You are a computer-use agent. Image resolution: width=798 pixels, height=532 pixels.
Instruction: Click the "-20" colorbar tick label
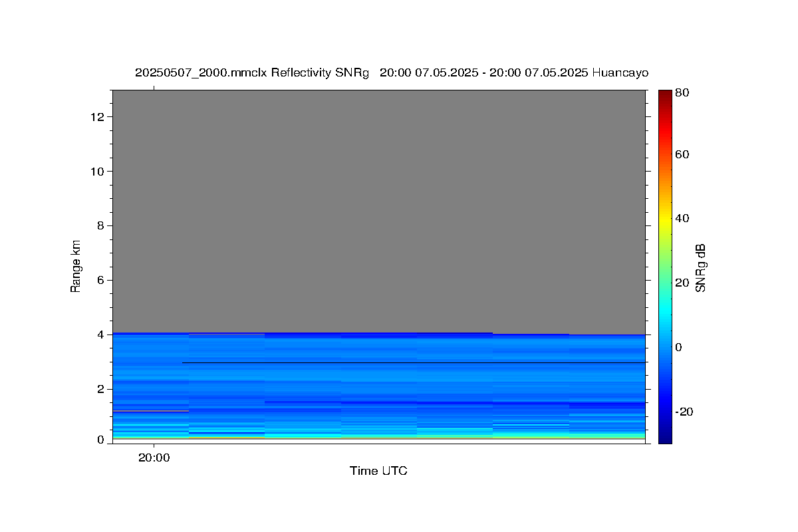(x=684, y=412)
